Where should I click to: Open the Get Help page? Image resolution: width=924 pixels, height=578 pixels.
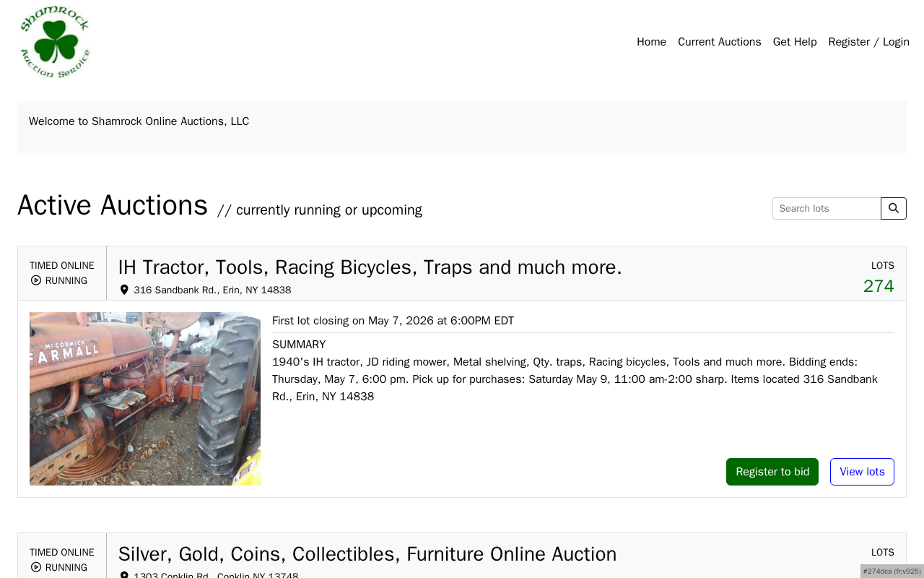[795, 42]
